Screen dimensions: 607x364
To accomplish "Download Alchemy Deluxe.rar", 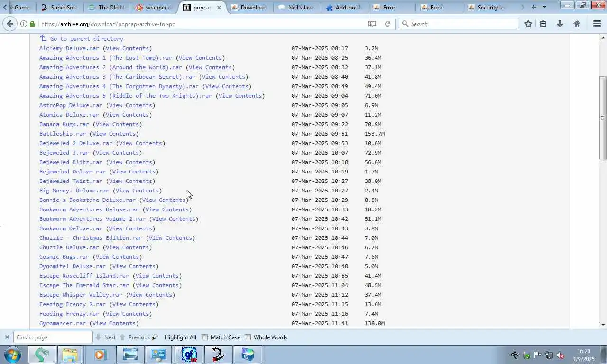I will [69, 48].
